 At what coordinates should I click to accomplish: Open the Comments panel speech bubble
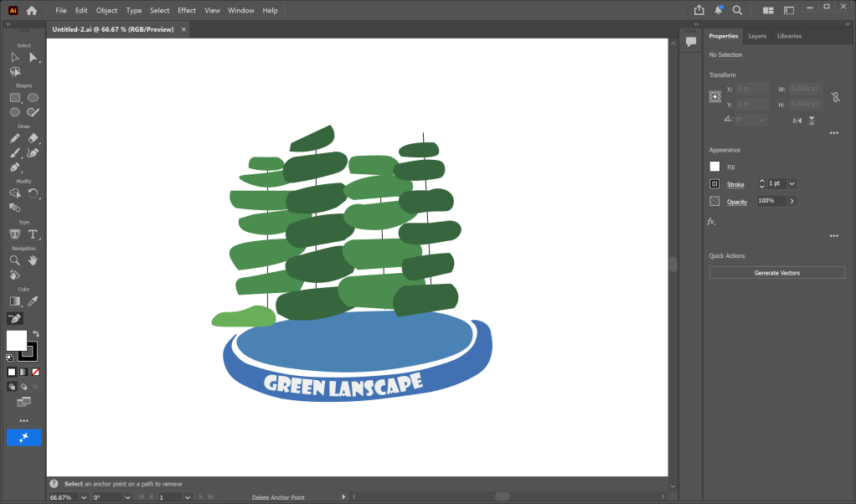pyautogui.click(x=691, y=41)
